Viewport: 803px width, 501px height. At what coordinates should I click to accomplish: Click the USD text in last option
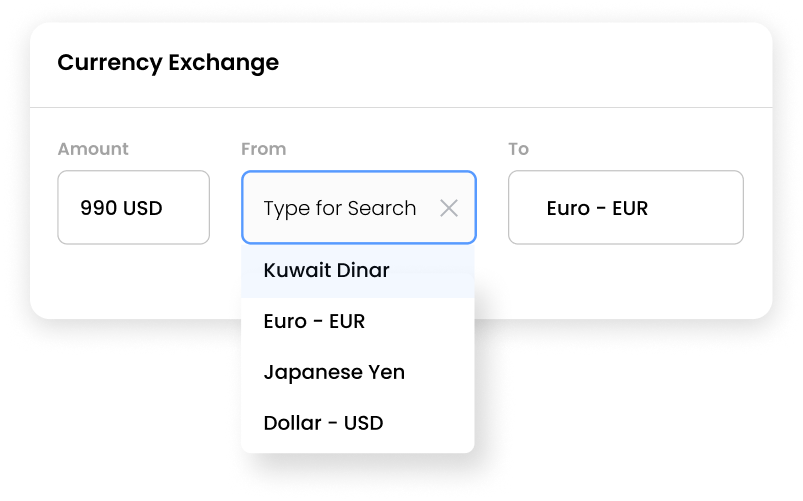tap(363, 423)
